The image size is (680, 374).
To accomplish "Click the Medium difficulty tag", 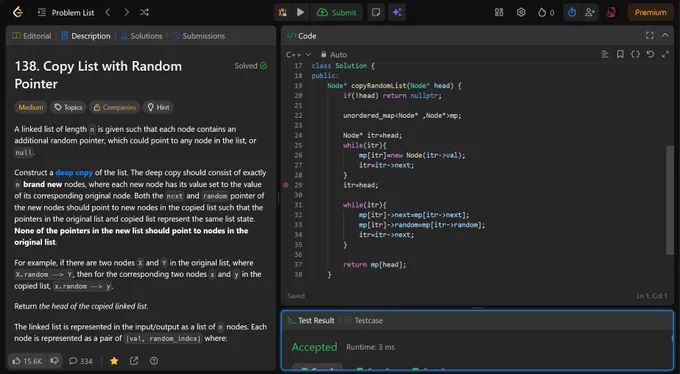I will point(31,107).
